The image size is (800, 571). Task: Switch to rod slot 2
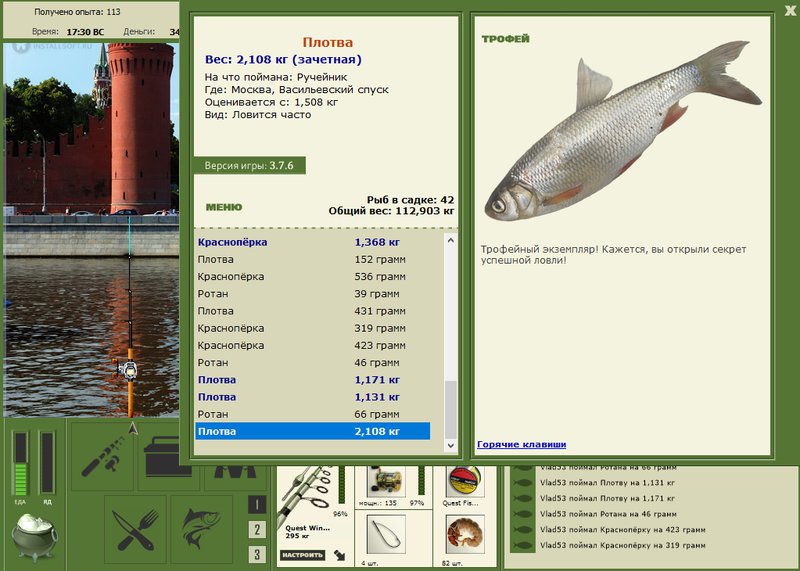(257, 530)
